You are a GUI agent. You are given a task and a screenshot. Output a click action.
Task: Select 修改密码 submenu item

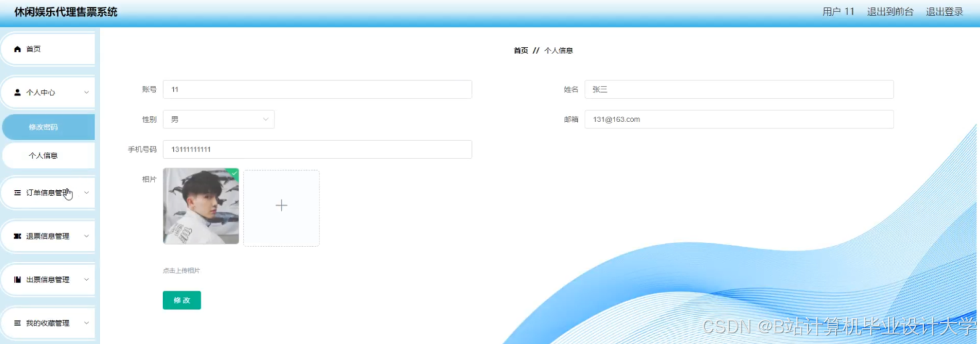[47, 127]
